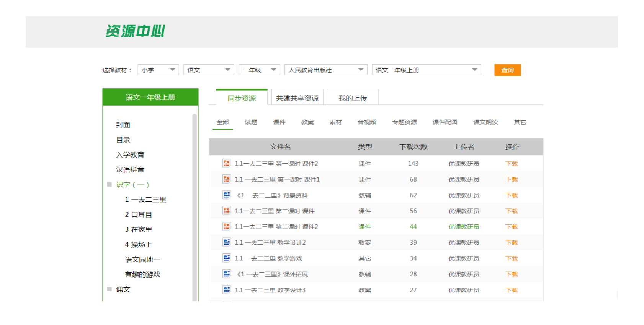Select lesson 4 操场上 in tree

point(138,245)
